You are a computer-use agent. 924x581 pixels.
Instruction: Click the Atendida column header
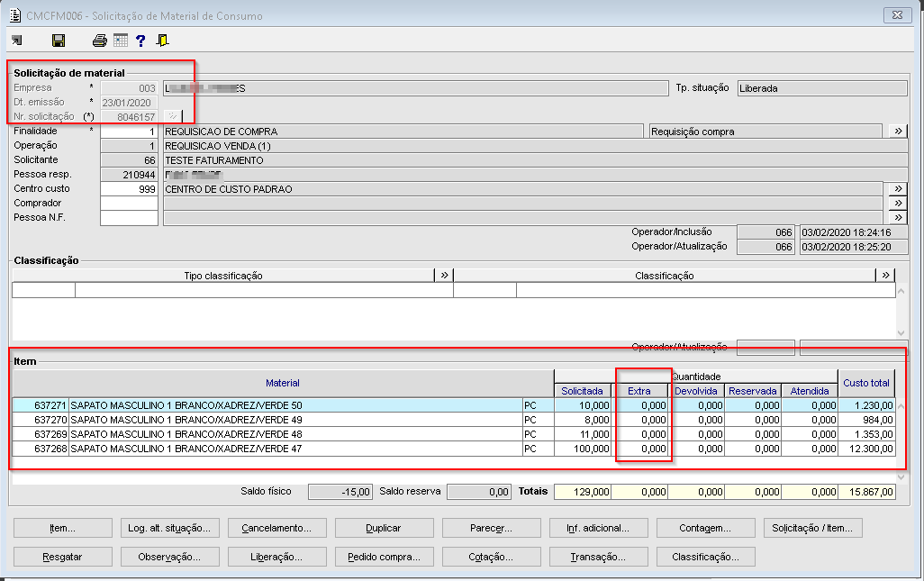coord(809,391)
